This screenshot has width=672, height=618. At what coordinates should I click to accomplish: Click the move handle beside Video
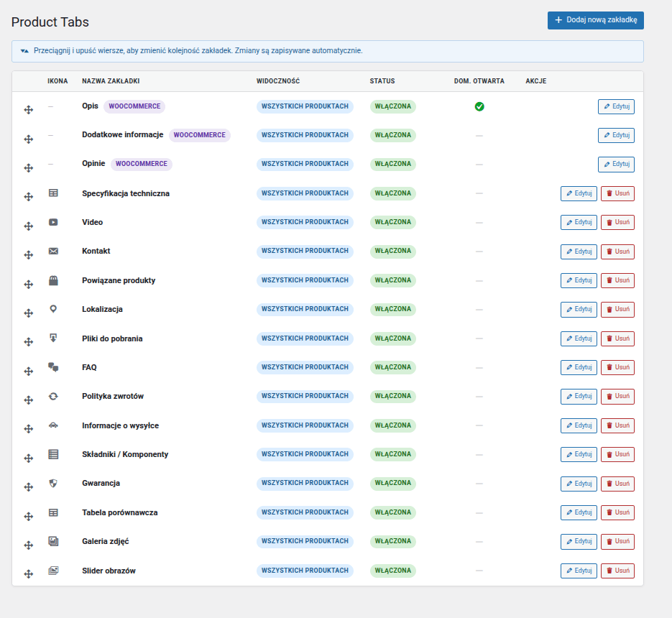click(28, 226)
